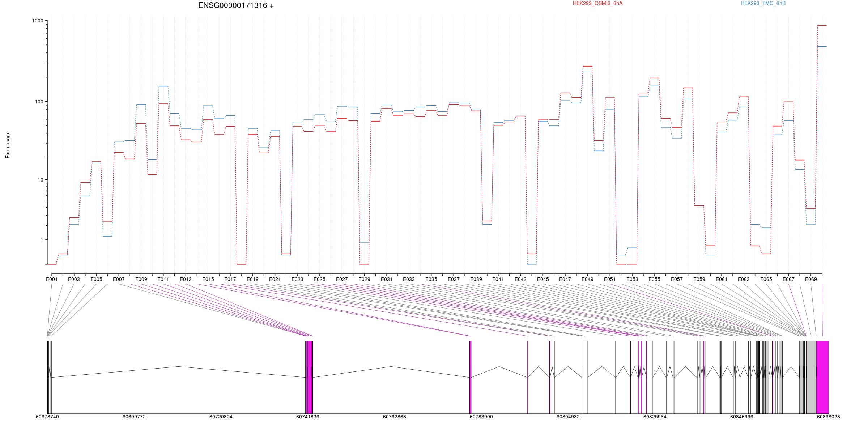Select exon label E021

pos(275,279)
